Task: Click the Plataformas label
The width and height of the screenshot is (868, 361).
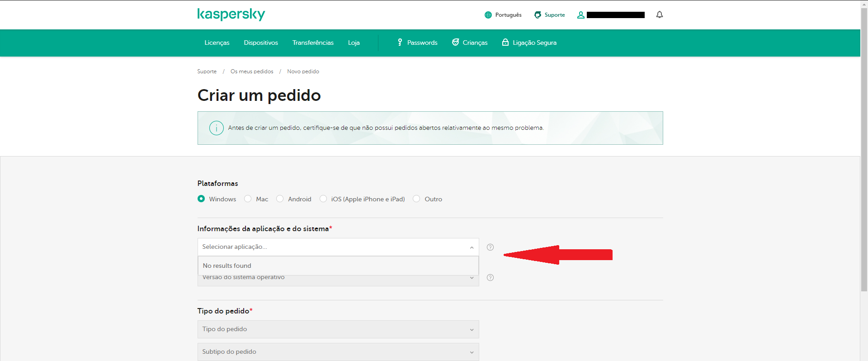Action: pos(217,183)
